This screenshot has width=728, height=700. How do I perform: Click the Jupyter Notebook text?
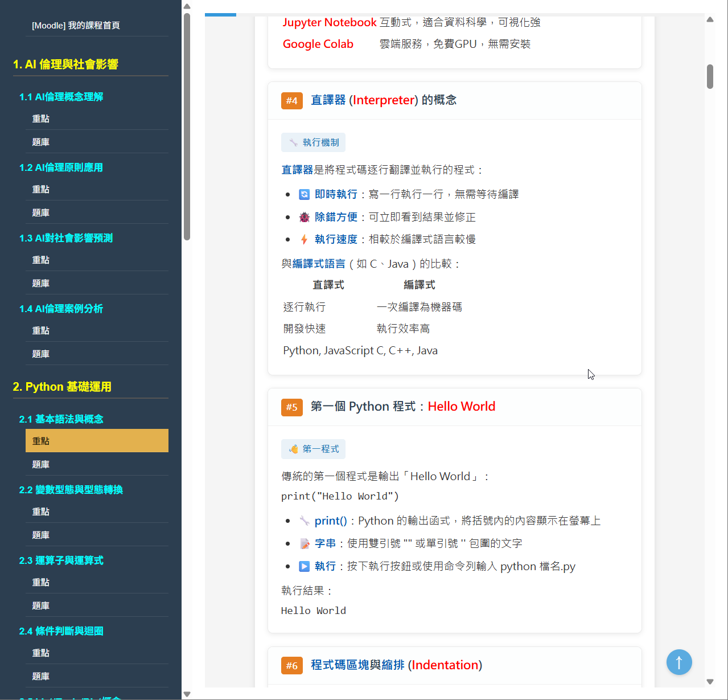330,22
